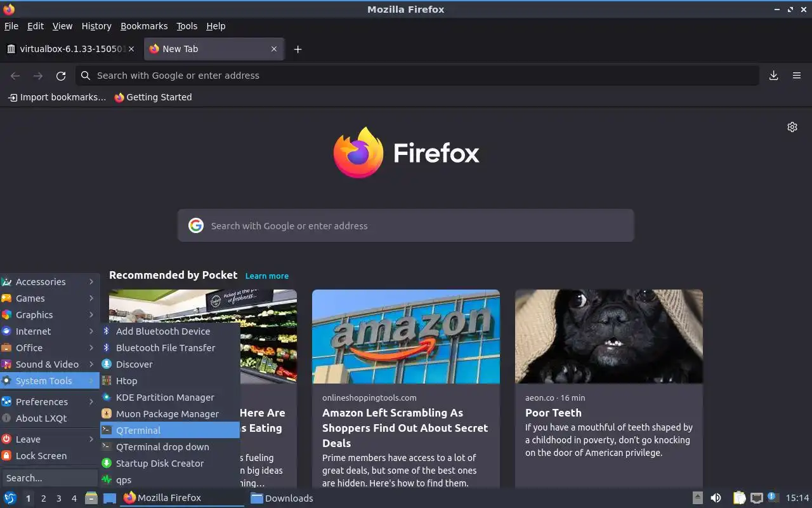Click the black pug thumbnail
This screenshot has height=508, width=812.
(609, 337)
